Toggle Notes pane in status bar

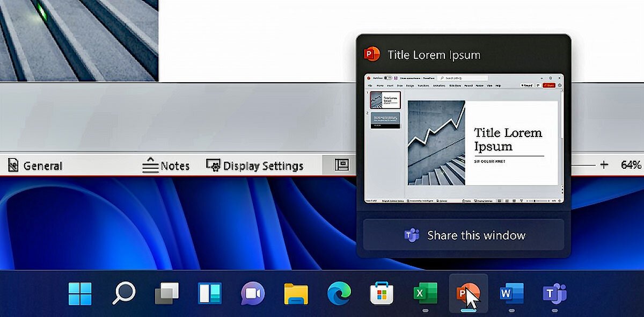pyautogui.click(x=166, y=165)
